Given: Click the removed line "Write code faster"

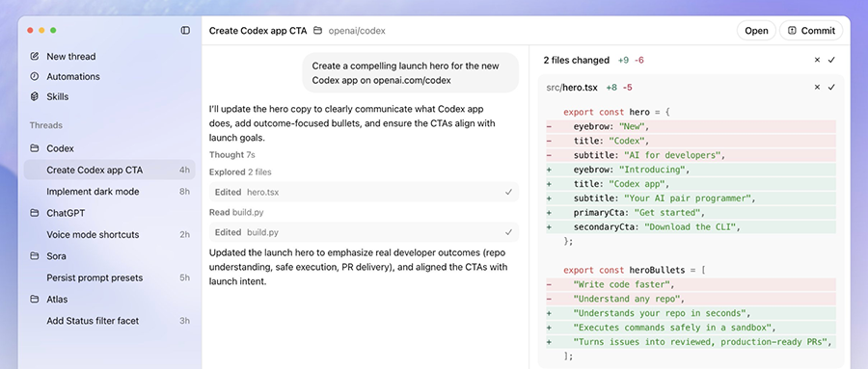Looking at the screenshot, I should point(691,284).
